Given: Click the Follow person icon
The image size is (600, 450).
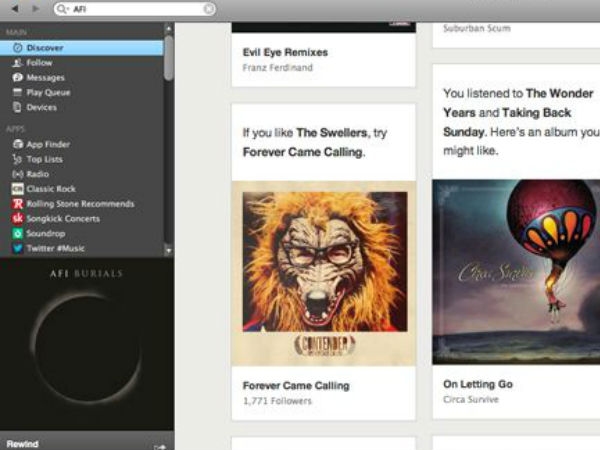Looking at the screenshot, I should click(x=17, y=63).
